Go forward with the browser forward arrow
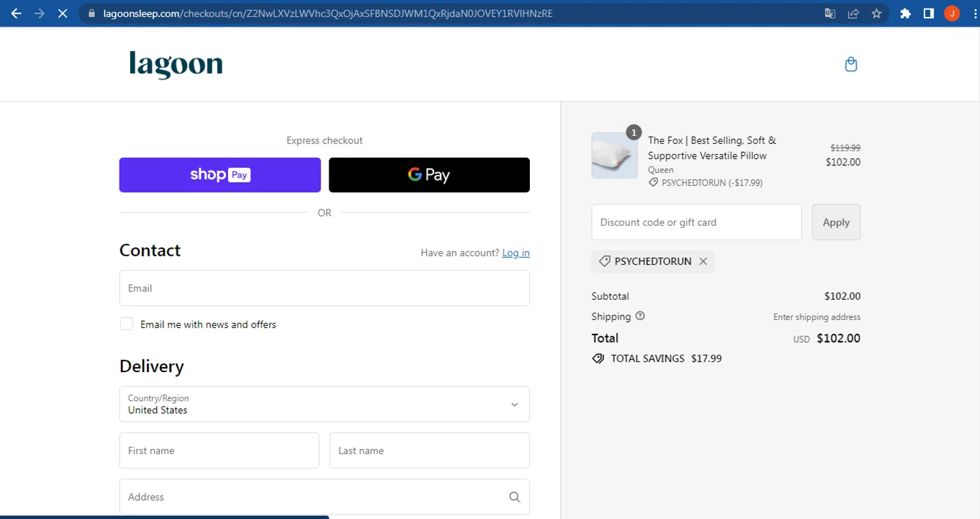Screen dimensions: 980x519 (39, 13)
